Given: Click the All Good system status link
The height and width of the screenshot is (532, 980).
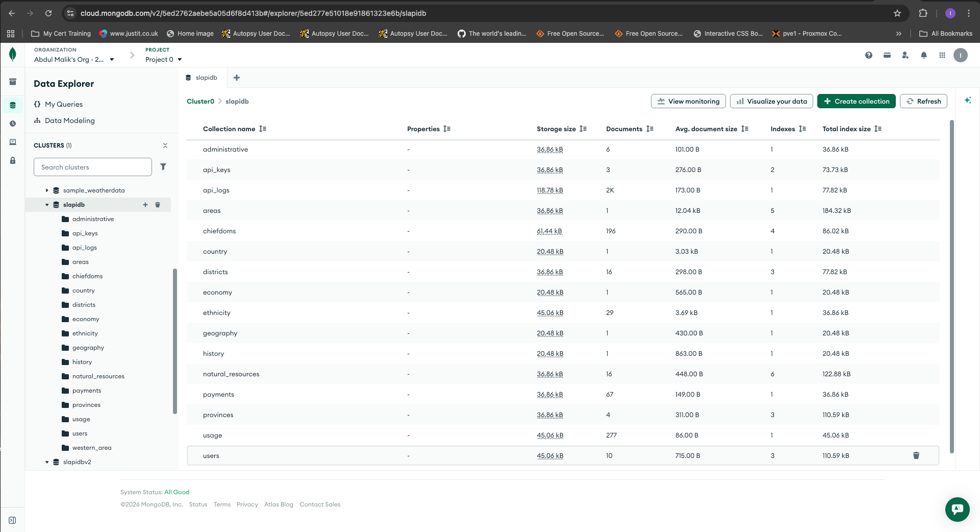Looking at the screenshot, I should (x=177, y=492).
